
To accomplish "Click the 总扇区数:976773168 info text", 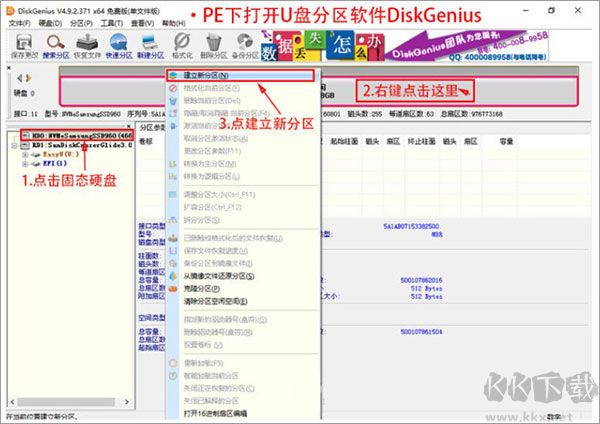I will (472, 114).
